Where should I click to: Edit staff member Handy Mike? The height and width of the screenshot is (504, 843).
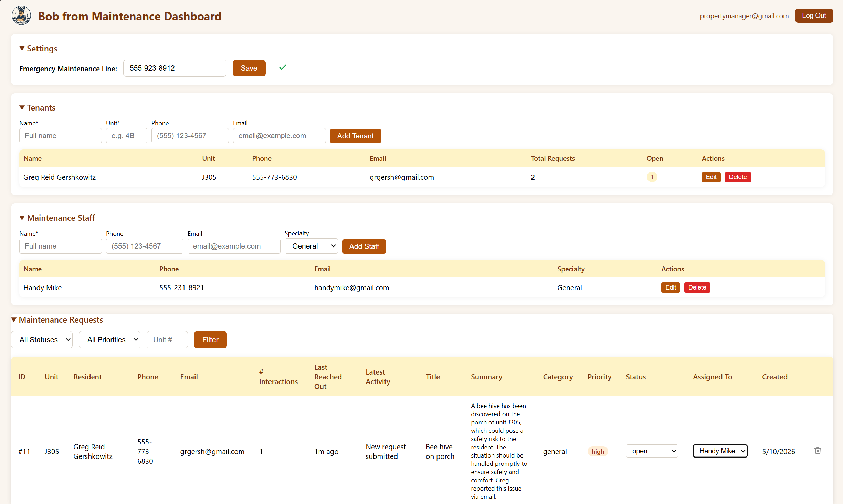[x=671, y=287]
